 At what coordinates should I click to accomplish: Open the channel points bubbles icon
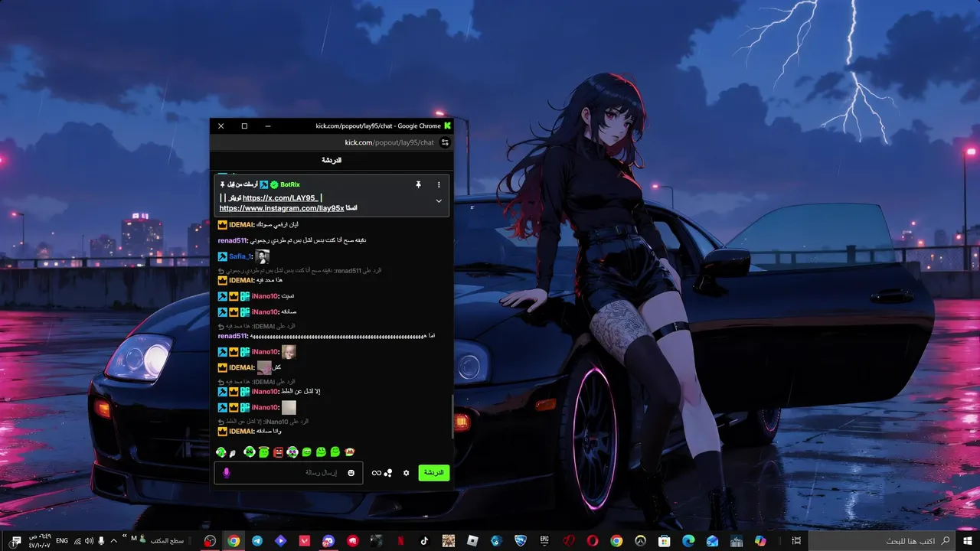click(x=388, y=473)
